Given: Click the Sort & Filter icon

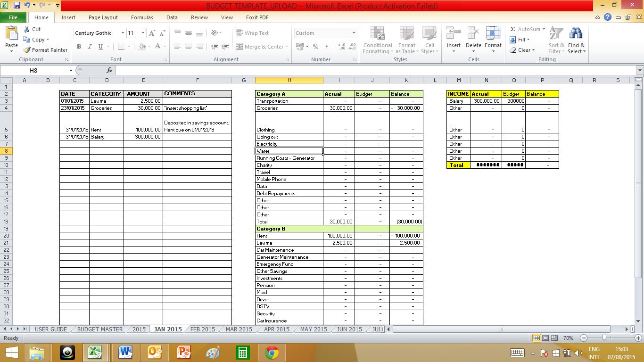Looking at the screenshot, I should coord(556,35).
